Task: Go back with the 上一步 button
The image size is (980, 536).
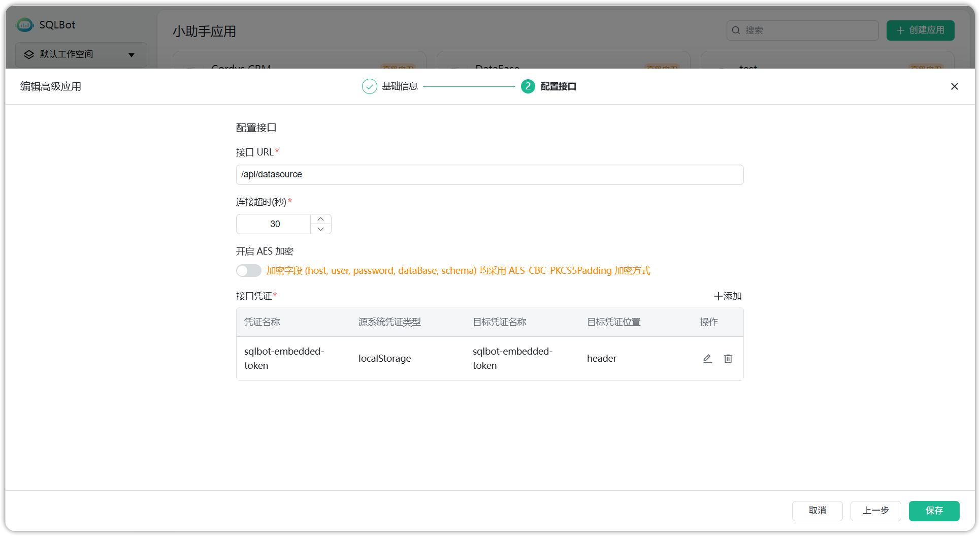Action: [876, 511]
